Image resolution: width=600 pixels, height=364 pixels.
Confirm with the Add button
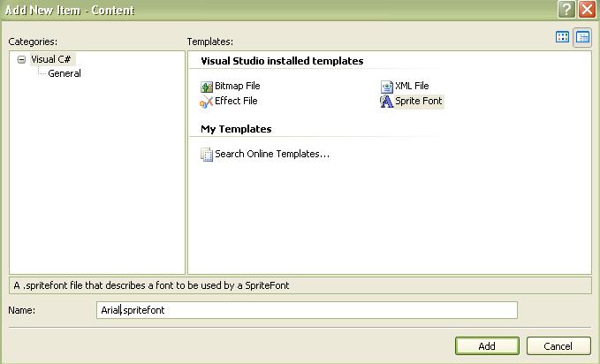[x=487, y=346]
